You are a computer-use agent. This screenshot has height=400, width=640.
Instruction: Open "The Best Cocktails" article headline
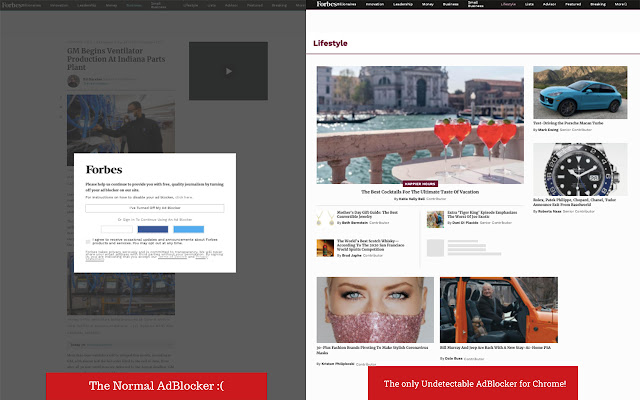click(x=420, y=191)
